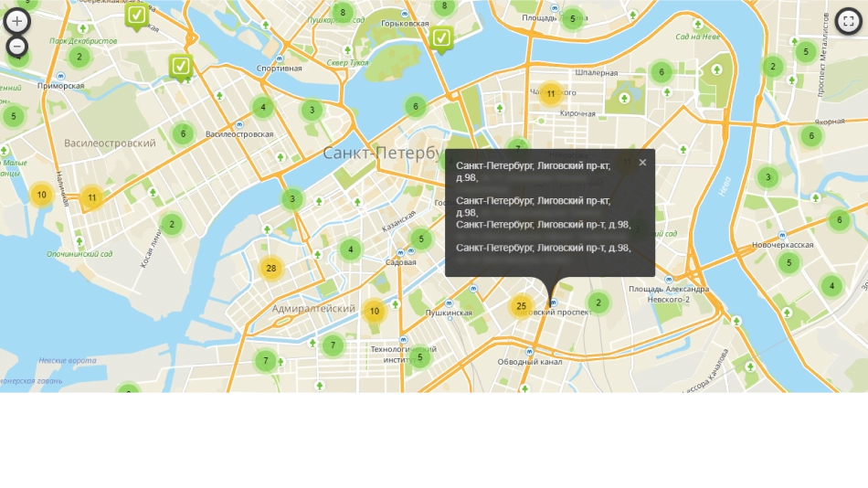The image size is (868, 488).
Task: Open green cluster 4 above Садовая
Action: pyautogui.click(x=351, y=249)
